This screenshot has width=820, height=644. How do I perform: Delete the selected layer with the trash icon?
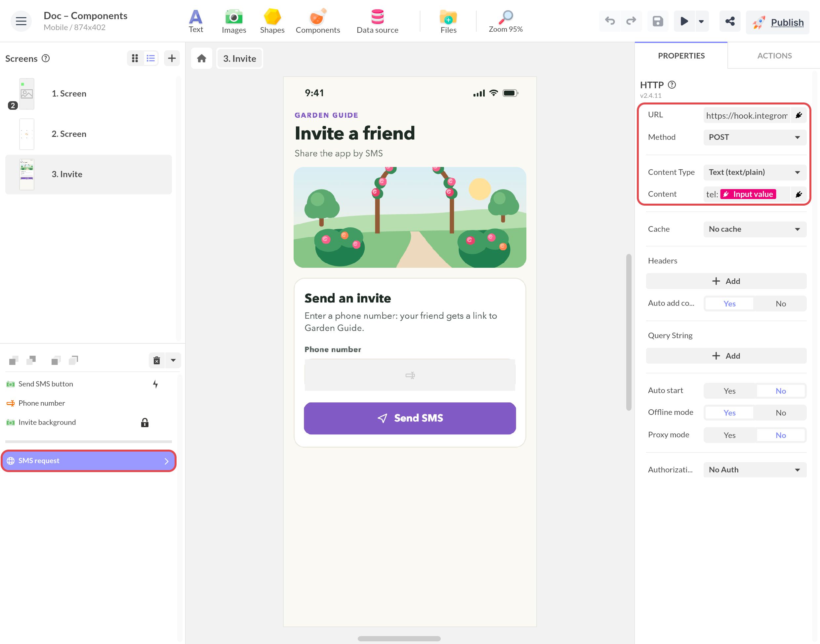(156, 360)
